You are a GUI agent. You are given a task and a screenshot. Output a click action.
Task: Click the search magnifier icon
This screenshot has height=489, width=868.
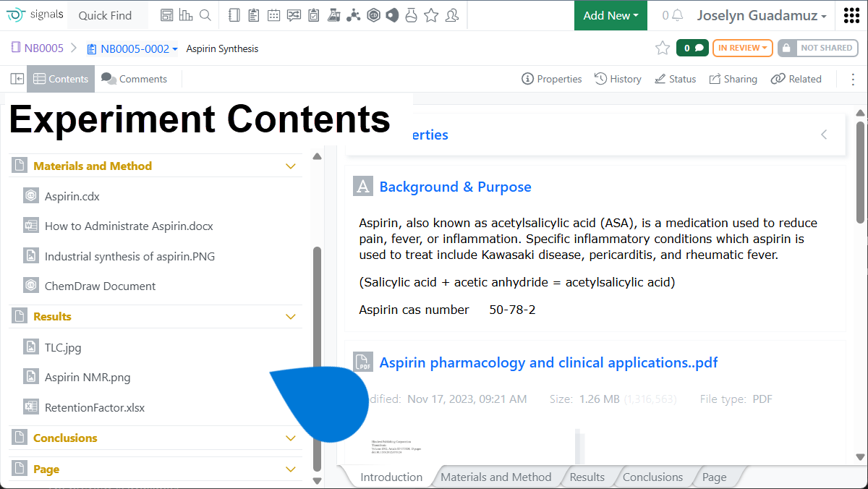205,15
